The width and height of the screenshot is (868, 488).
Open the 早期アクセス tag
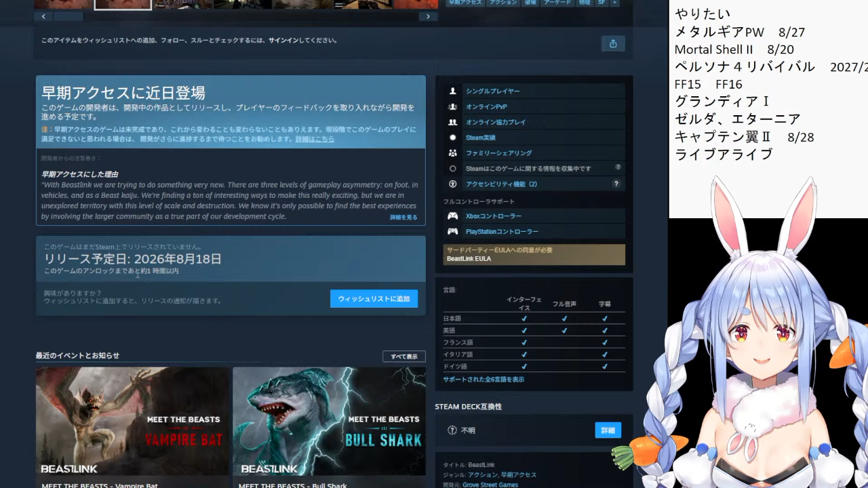(465, 3)
